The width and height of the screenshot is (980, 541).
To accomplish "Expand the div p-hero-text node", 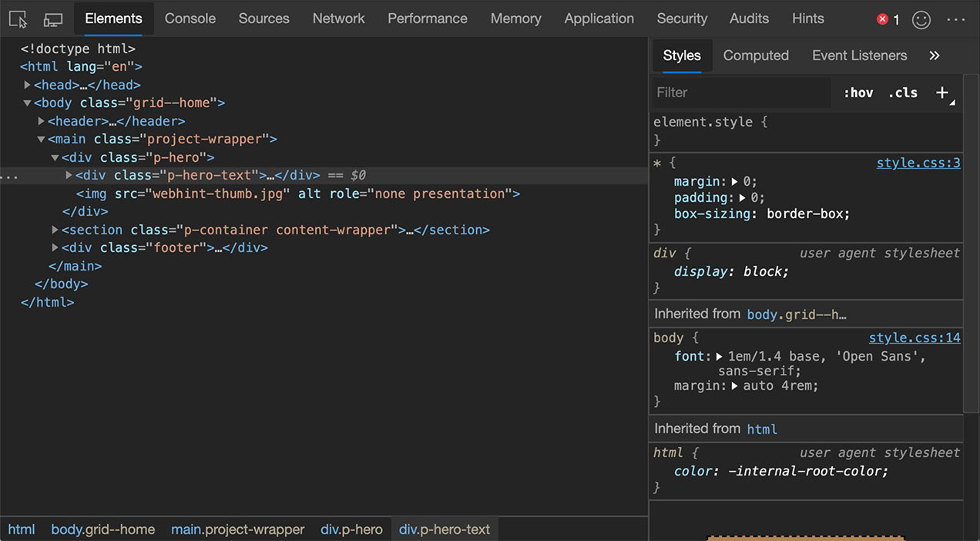I will (x=69, y=176).
